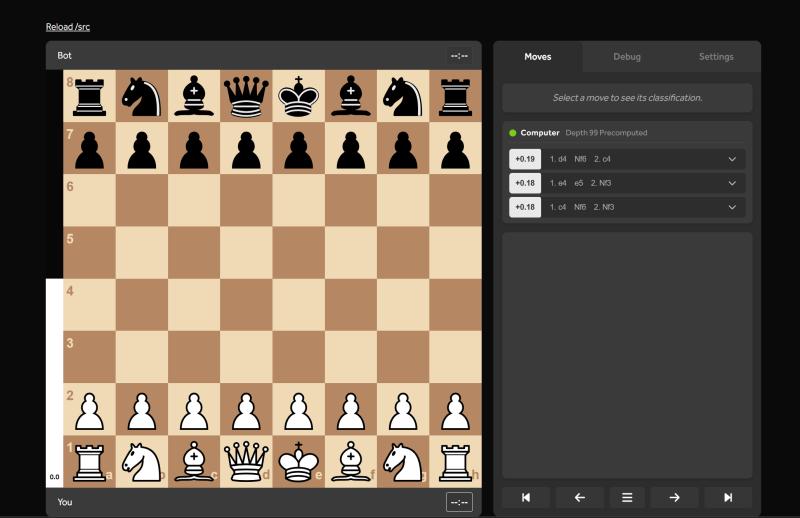Step forward one move arrow
The width and height of the screenshot is (800, 518).
coord(675,497)
